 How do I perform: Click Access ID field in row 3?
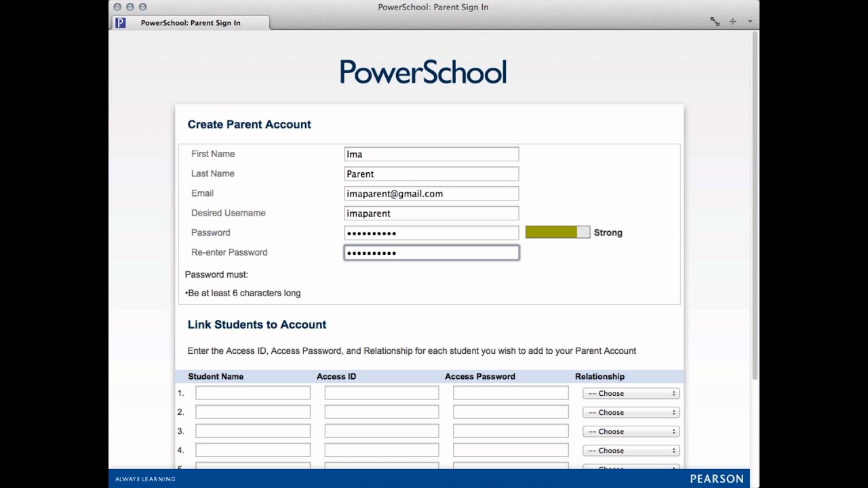(382, 431)
